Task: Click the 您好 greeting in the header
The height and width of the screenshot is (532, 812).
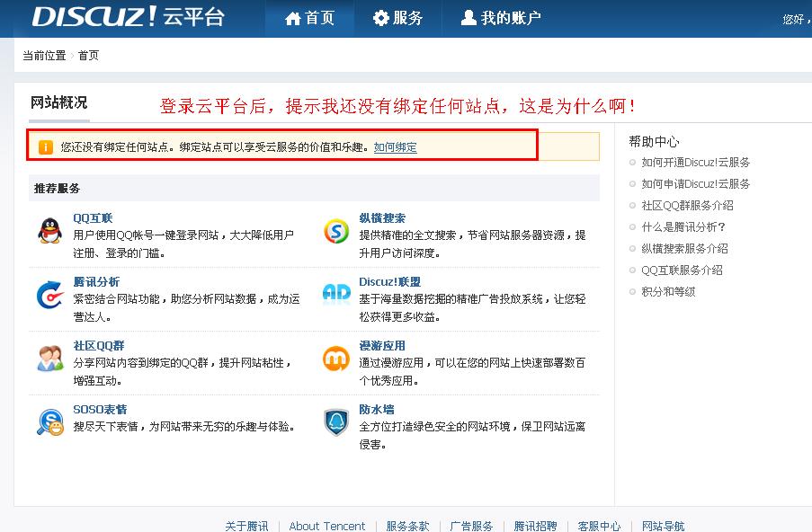Action: [797, 20]
